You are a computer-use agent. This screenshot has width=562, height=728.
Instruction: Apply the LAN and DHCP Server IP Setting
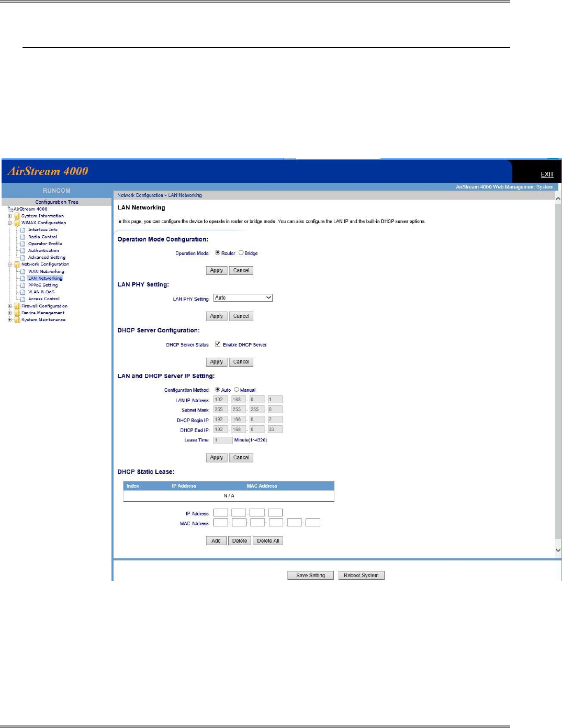217,457
